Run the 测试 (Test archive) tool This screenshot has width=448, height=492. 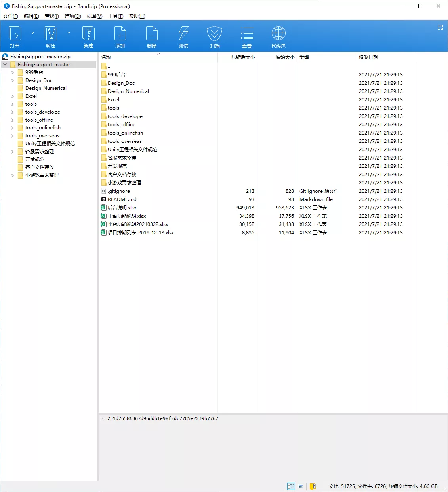tap(183, 36)
